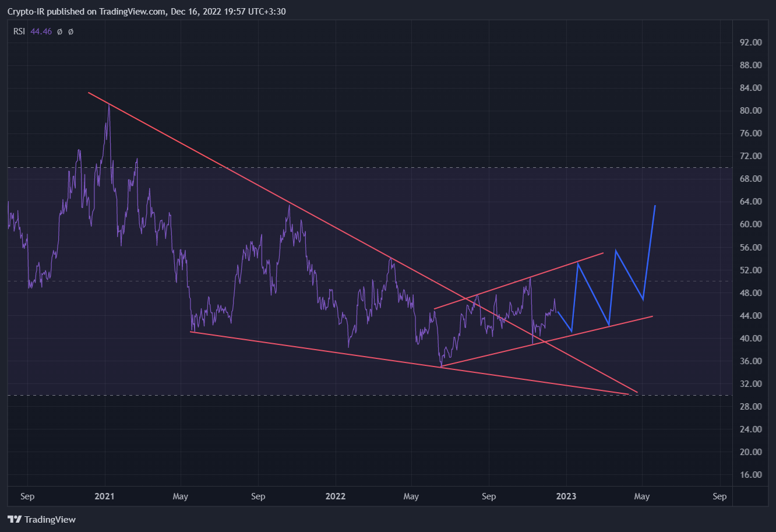Screen dimensions: 776x532
Task: Click the 44.00 price axis label
Action: tap(750, 316)
